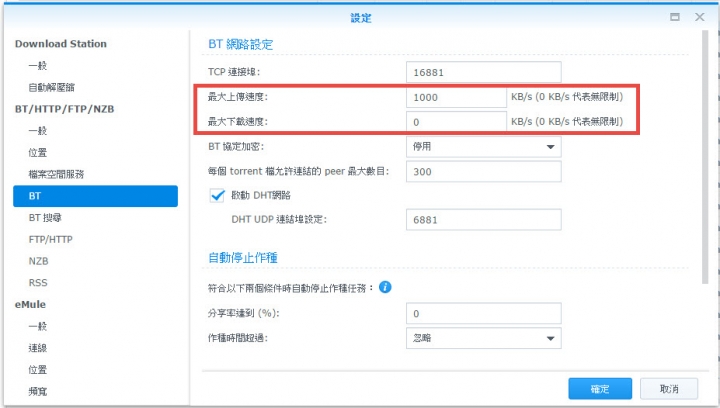Click the info icon beside auto-stop seeding conditions
Screen dimensions: 720x408
tap(385, 287)
